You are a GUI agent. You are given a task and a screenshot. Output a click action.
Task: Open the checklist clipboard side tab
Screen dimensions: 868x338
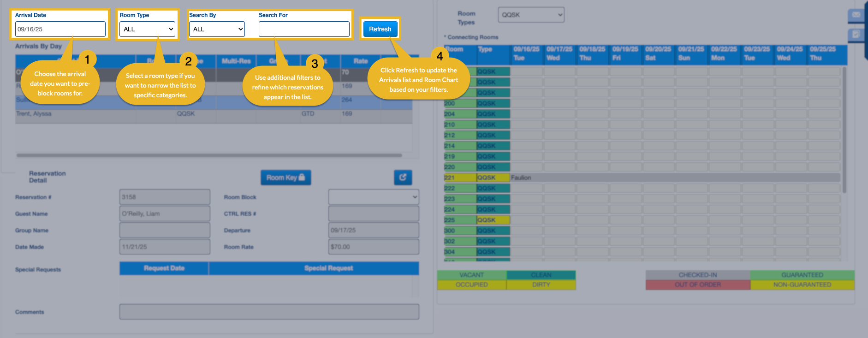click(x=856, y=35)
